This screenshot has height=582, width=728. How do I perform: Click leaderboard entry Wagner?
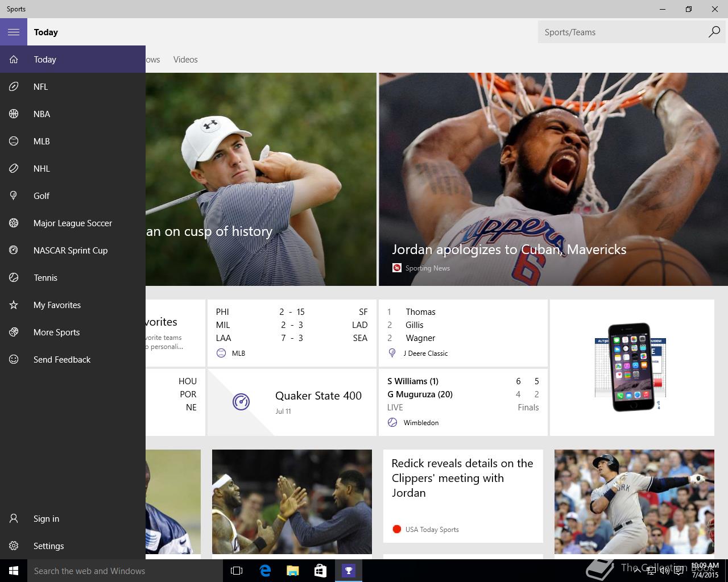coord(420,338)
